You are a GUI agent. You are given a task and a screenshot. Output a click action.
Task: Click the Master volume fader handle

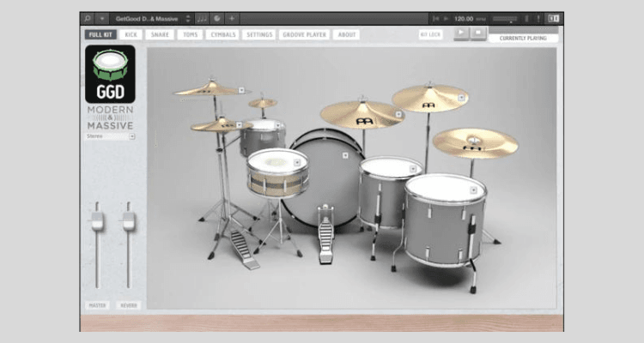point(97,220)
